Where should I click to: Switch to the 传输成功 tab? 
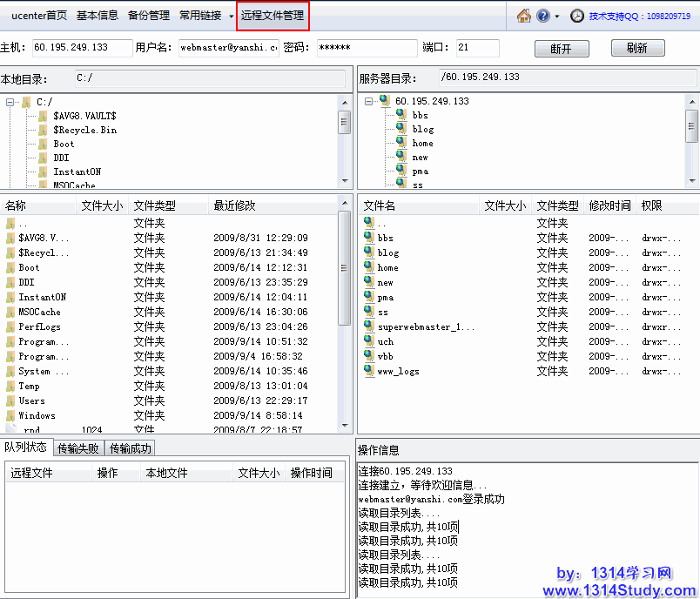(130, 448)
